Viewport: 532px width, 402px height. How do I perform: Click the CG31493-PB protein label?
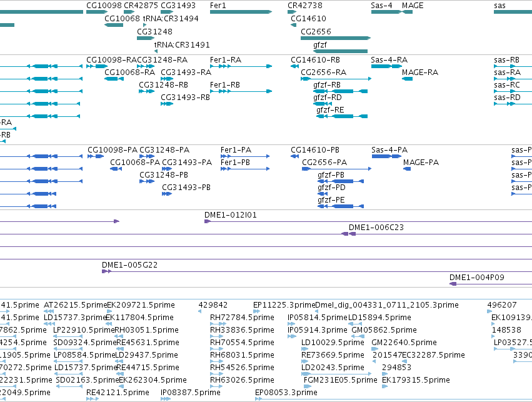pos(186,188)
